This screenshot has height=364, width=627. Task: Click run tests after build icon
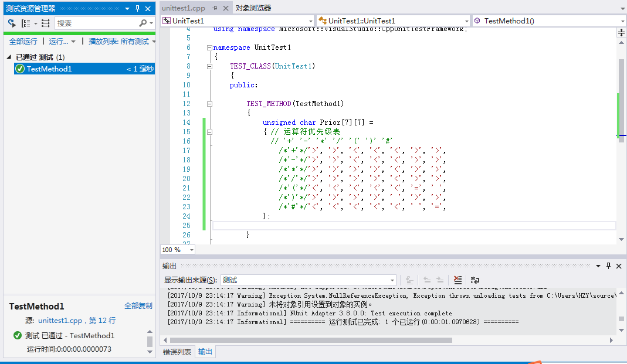click(x=12, y=23)
